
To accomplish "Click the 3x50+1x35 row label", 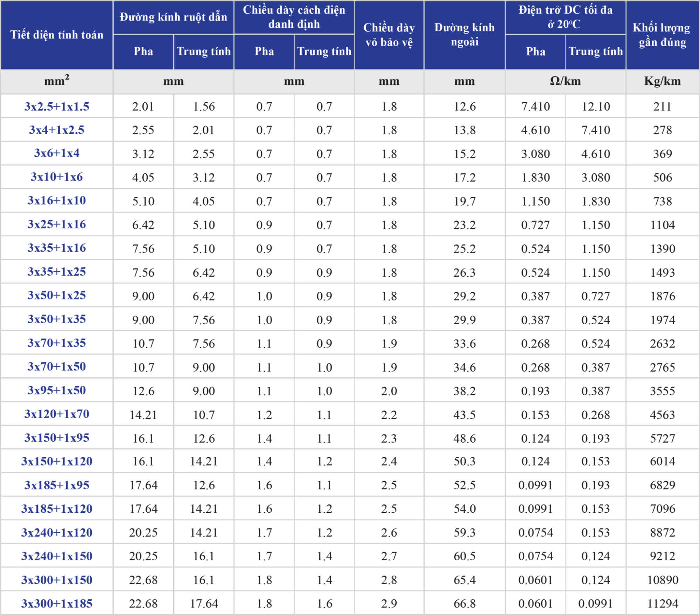I will pyautogui.click(x=57, y=319).
